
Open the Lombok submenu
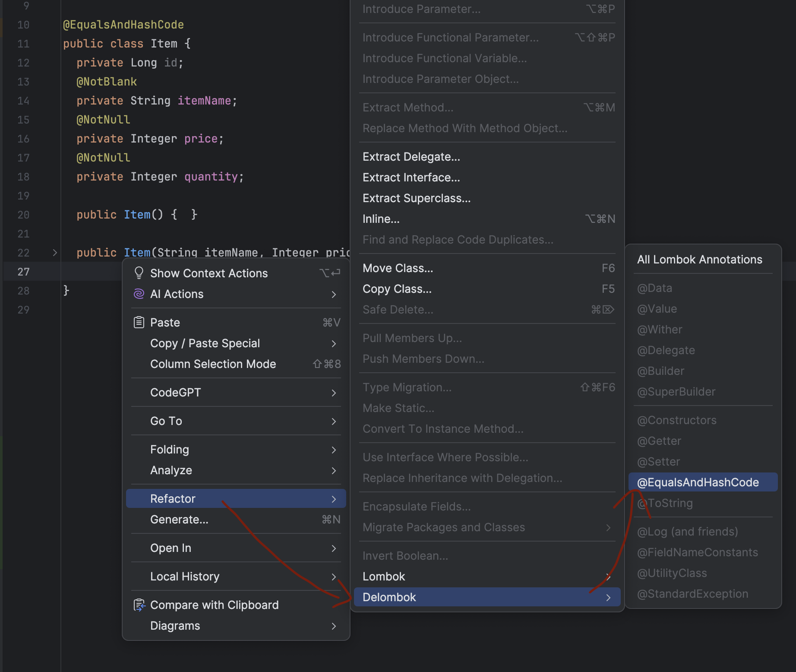(487, 577)
